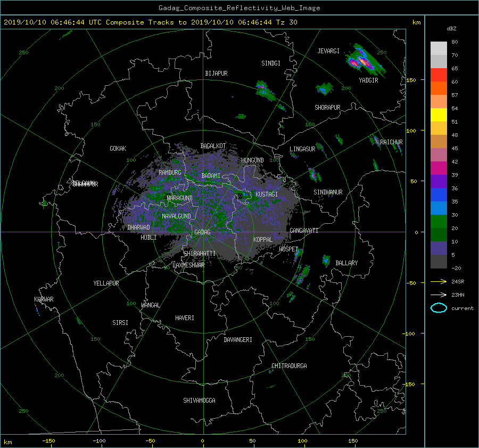This screenshot has width=479, height=448.
Task: Click the white 23MN arrow legend icon
Action: [x=439, y=295]
